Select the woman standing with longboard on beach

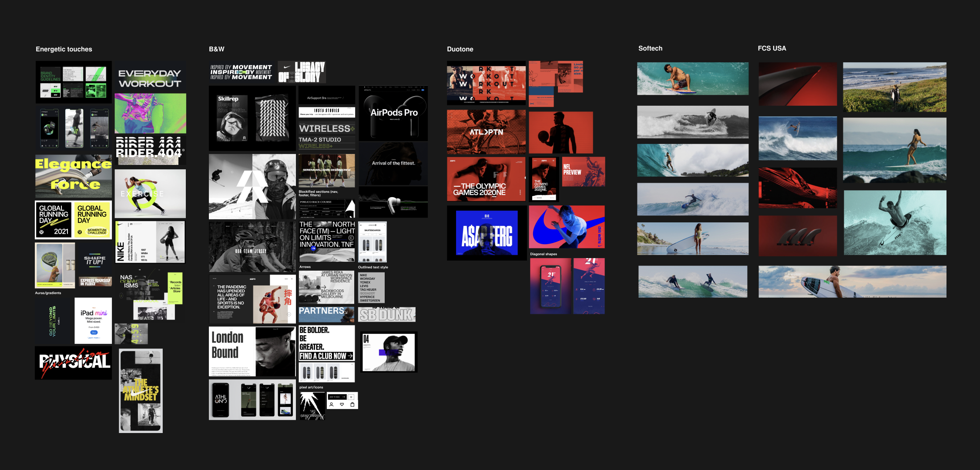pos(693,238)
